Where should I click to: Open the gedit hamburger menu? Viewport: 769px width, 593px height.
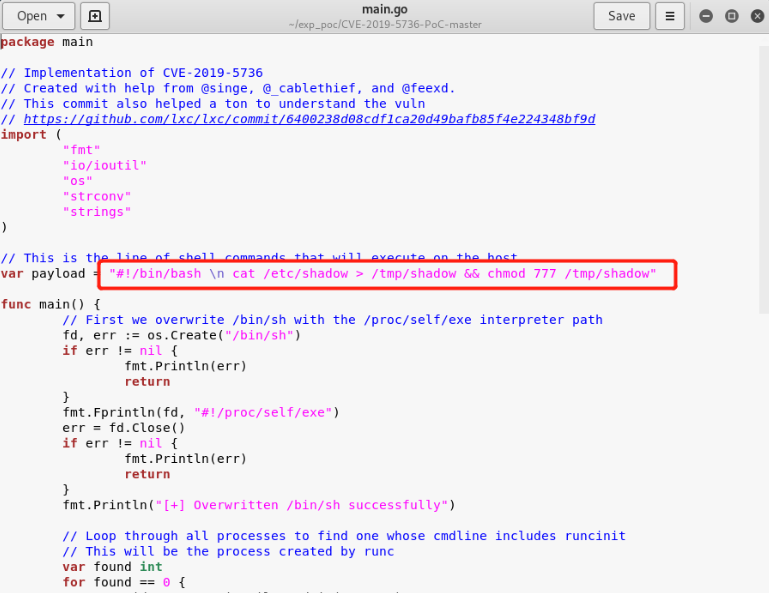point(669,16)
